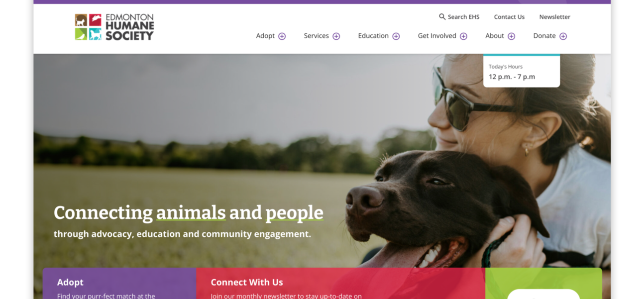Image resolution: width=644 pixels, height=299 pixels.
Task: Open the Newsletter link
Action: [555, 17]
